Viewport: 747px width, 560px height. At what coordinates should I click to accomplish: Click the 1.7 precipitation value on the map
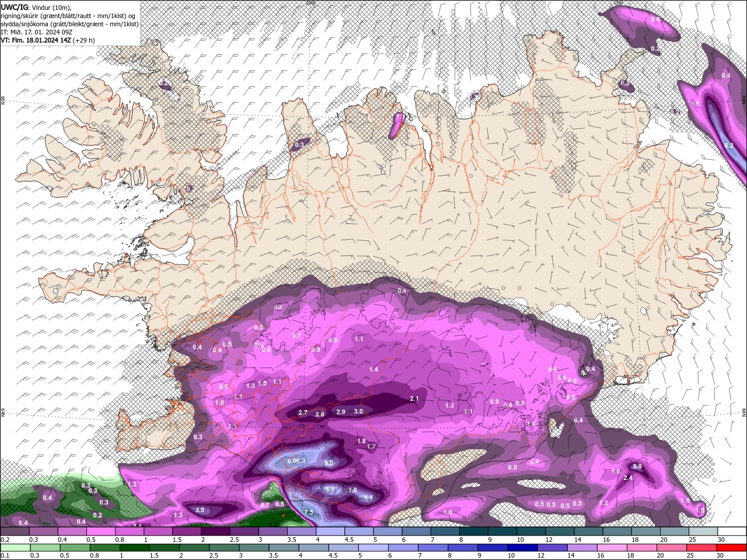[371, 446]
